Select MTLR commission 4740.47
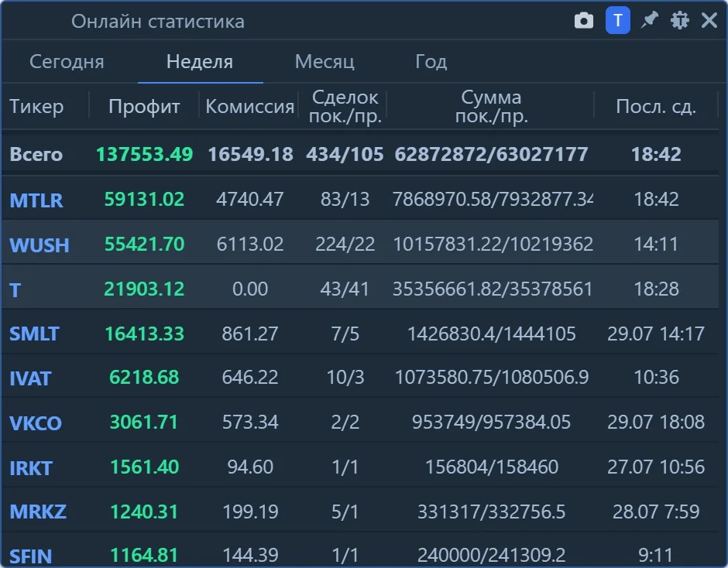The image size is (728, 568). point(250,199)
